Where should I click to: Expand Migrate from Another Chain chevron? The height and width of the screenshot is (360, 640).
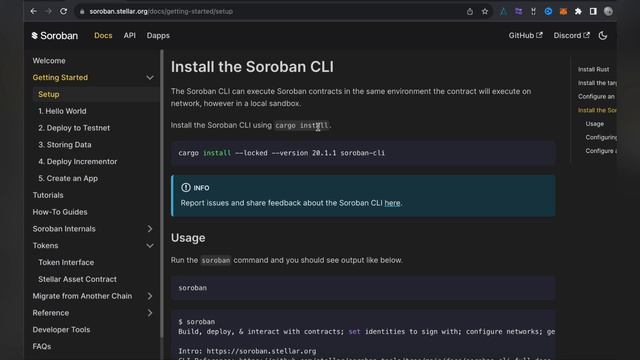coord(150,296)
